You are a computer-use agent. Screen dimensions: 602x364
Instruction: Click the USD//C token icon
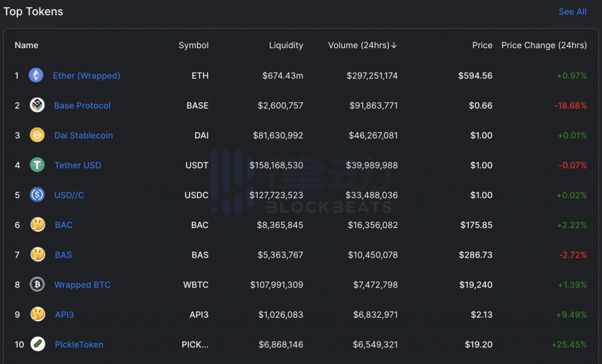[x=37, y=195]
